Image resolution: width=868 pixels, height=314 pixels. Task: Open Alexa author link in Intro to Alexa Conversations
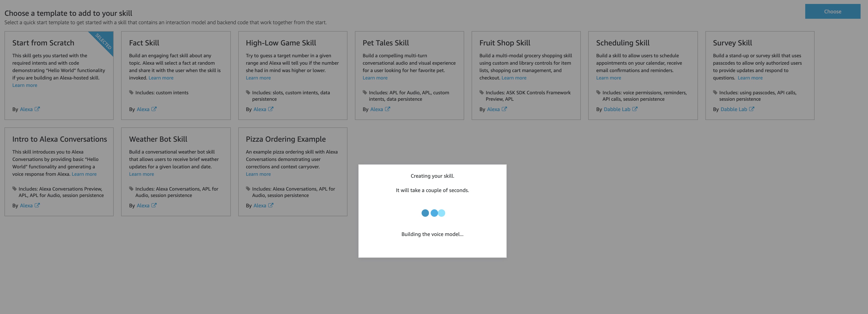[x=26, y=206]
